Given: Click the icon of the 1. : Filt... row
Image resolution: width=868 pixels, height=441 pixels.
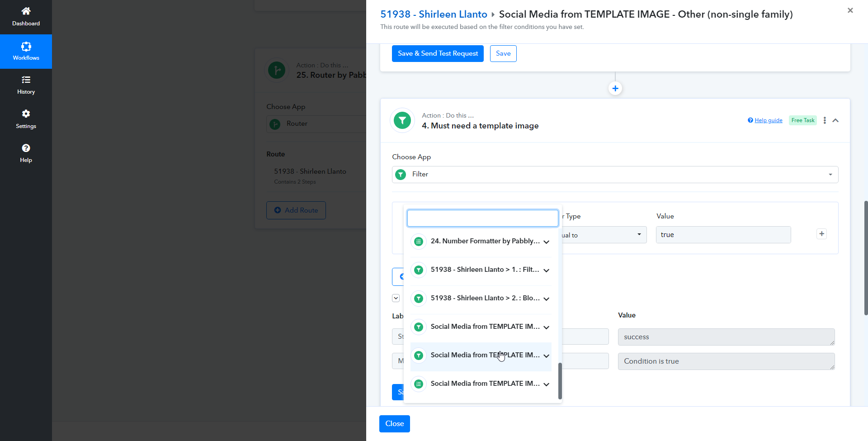Looking at the screenshot, I should tap(419, 270).
